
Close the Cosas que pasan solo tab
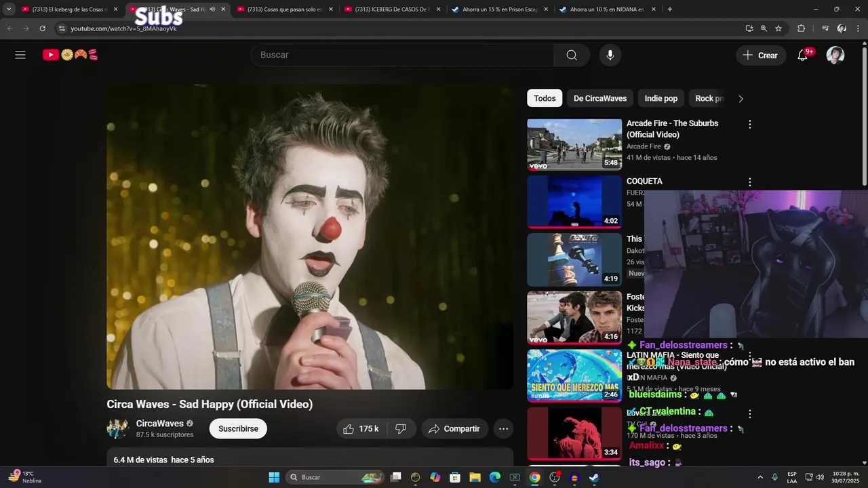[330, 9]
